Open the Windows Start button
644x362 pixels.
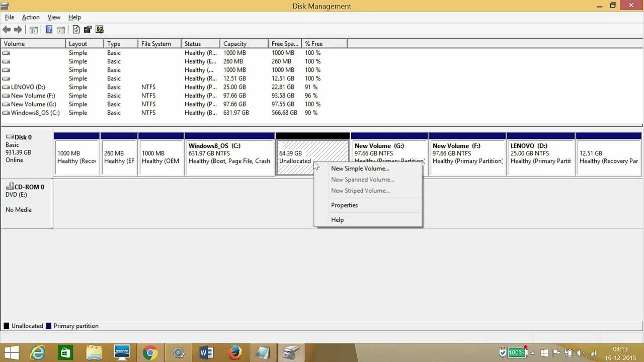tap(11, 353)
